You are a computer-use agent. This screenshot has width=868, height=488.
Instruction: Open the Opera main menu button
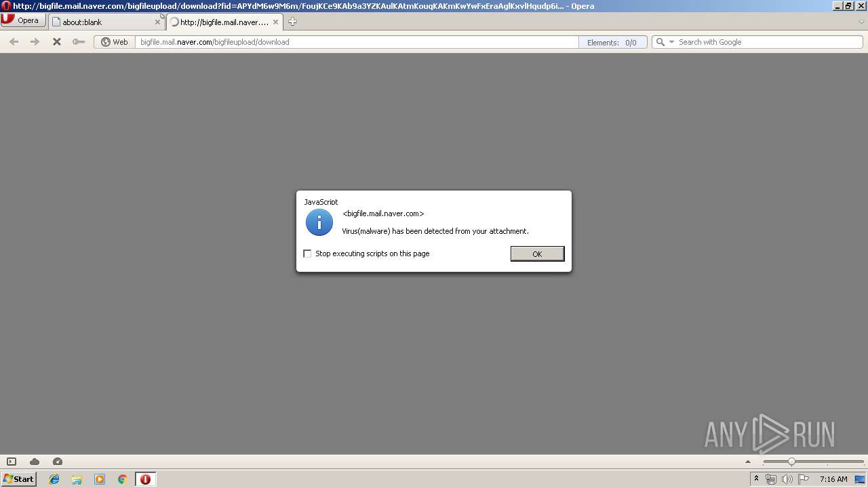[23, 20]
